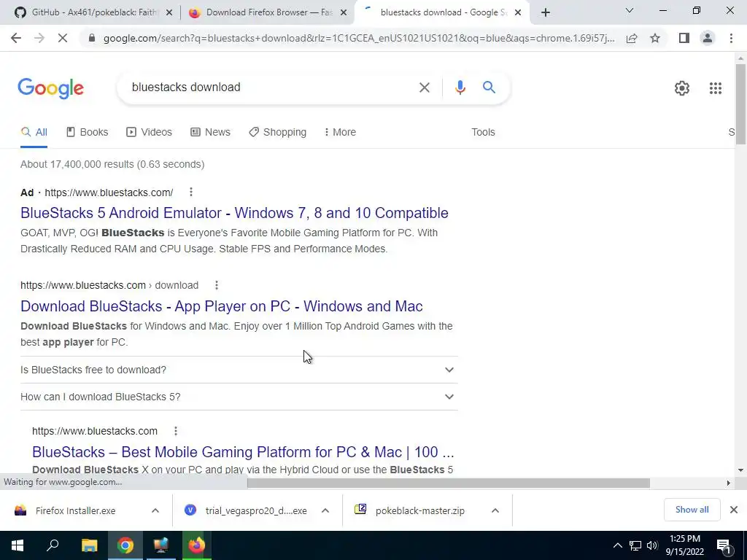This screenshot has height=560, width=747.
Task: Open the monitor app in taskbar
Action: click(x=161, y=545)
